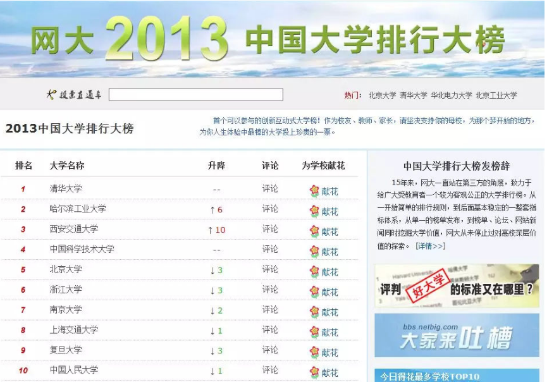
Task: Click the flower icon for 北京大学
Action: pos(314,272)
